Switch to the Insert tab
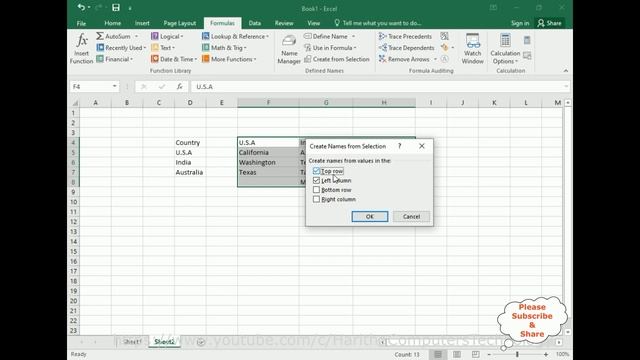 click(142, 23)
